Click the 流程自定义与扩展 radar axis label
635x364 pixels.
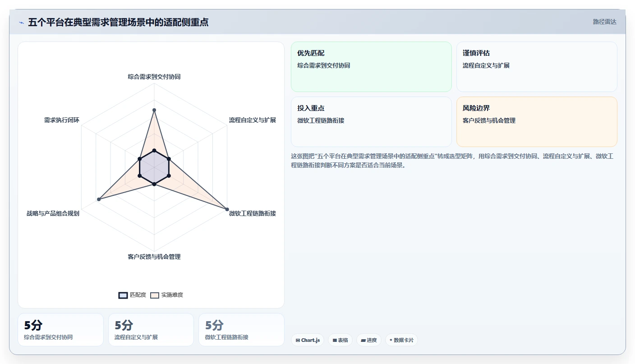pos(253,120)
